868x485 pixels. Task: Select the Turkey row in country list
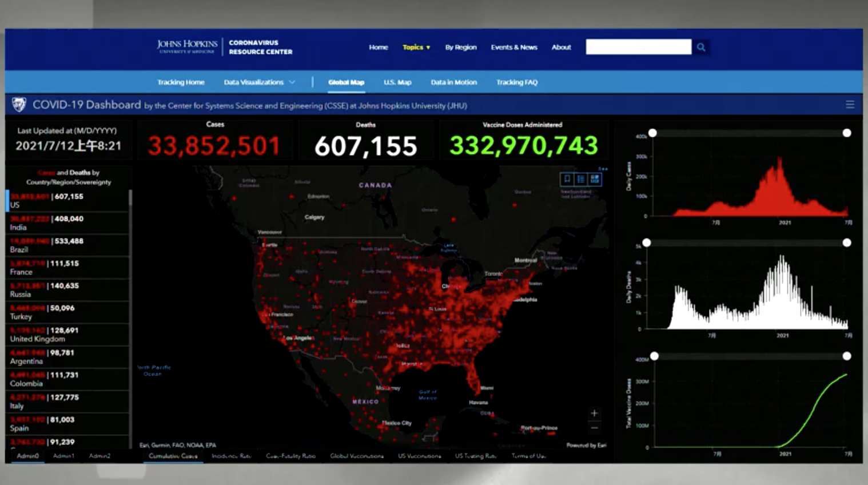(x=68, y=312)
